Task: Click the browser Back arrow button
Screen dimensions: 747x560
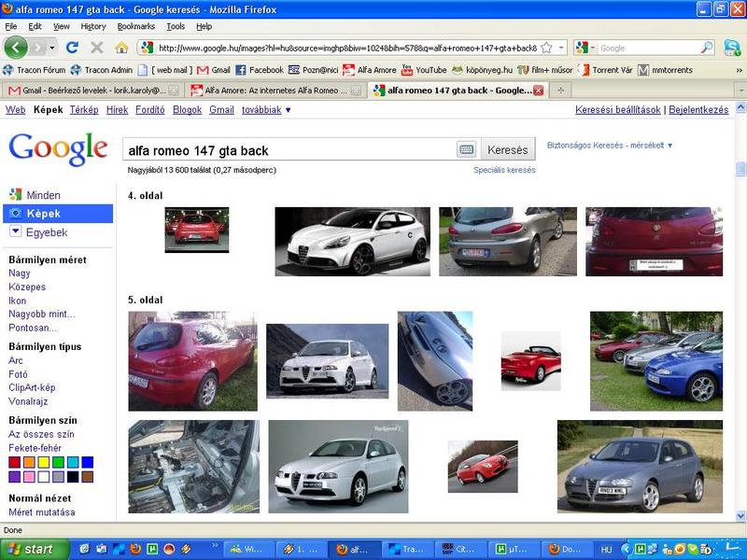Action: click(17, 48)
